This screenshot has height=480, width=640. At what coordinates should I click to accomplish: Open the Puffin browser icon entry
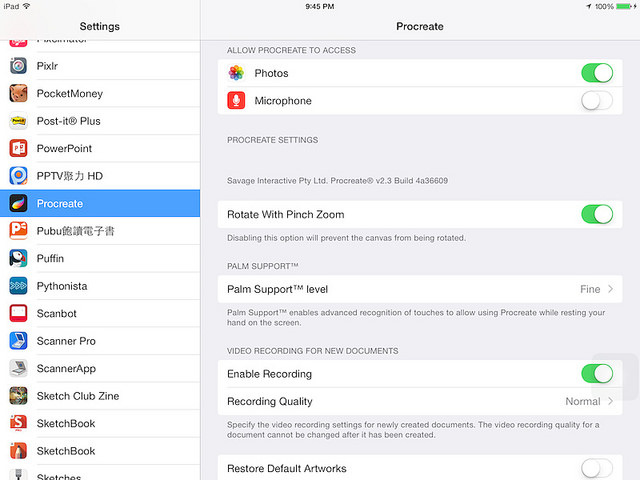[x=18, y=258]
